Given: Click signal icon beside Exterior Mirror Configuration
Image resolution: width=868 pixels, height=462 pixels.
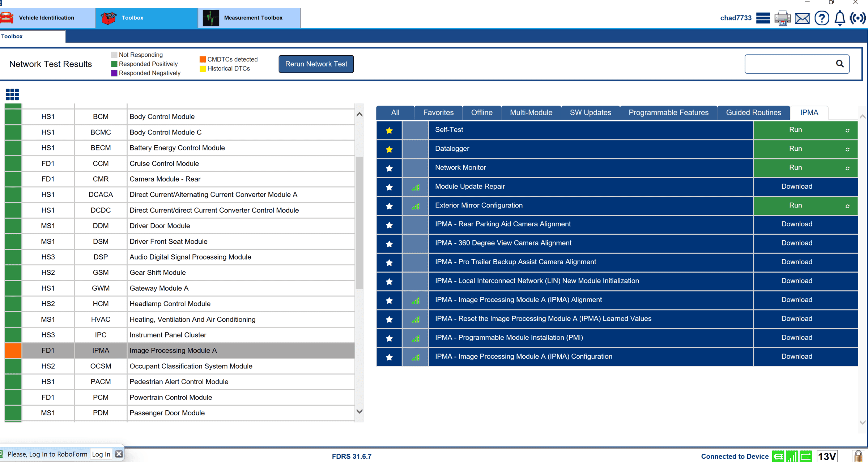Looking at the screenshot, I should click(416, 206).
